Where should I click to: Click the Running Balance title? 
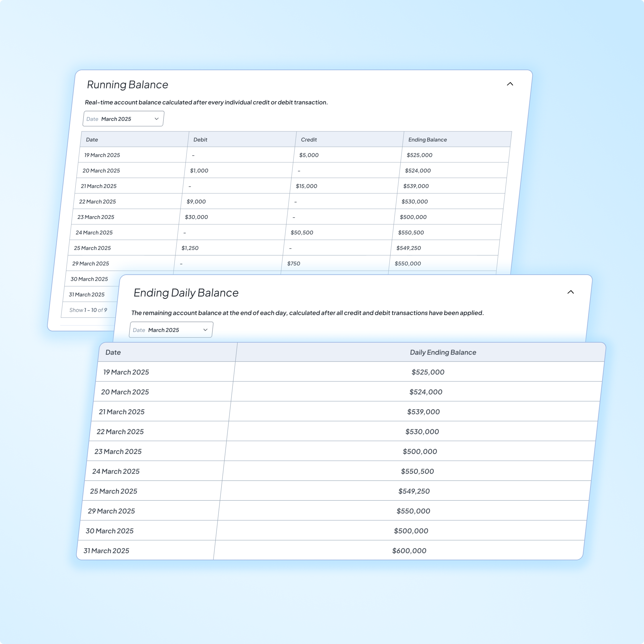(127, 85)
